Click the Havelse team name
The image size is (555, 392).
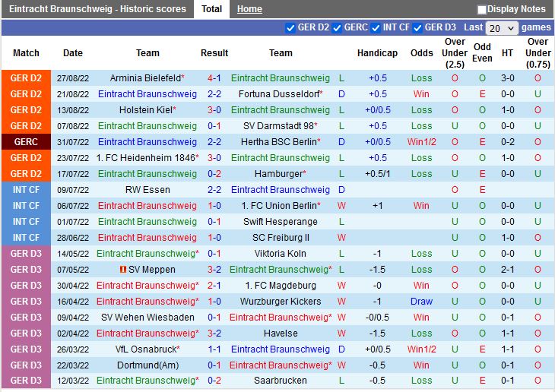(281, 334)
